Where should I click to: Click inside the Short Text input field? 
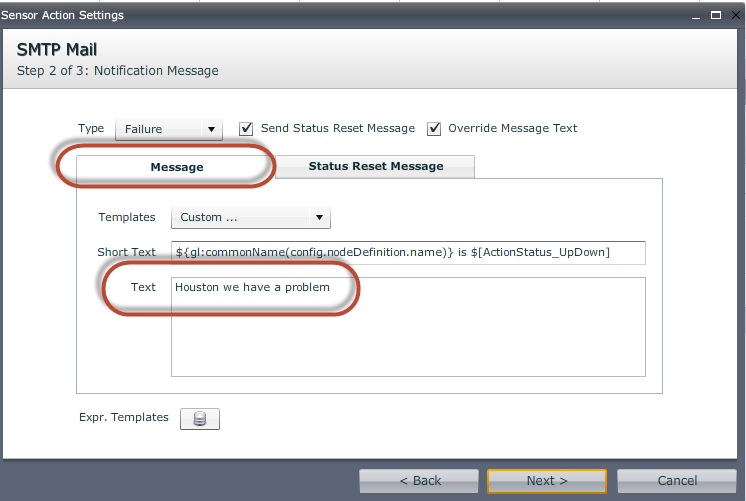point(408,252)
